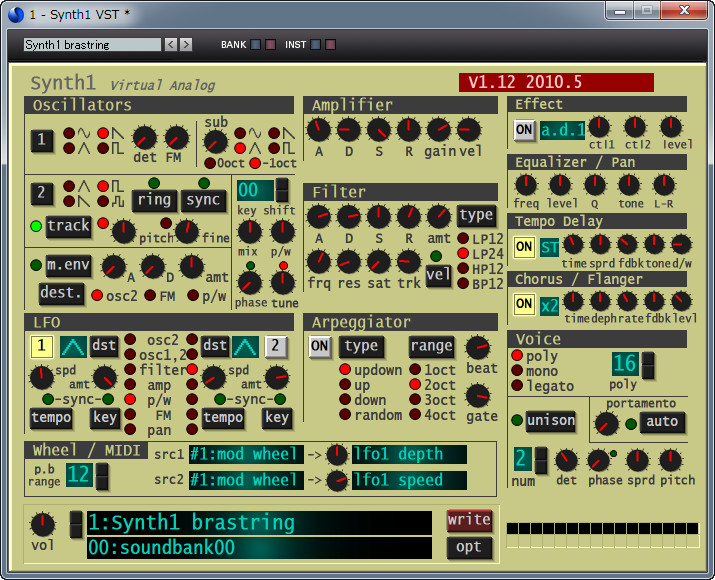Open the 1:Synth1 brastring preset list
The height and width of the screenshot is (580, 715).
point(259,523)
